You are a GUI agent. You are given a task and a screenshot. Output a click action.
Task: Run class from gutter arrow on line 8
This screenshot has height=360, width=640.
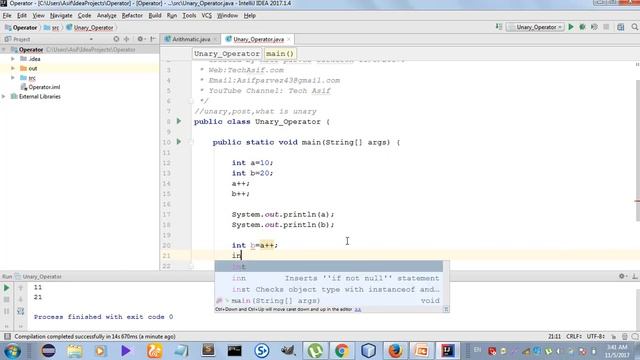pos(179,121)
